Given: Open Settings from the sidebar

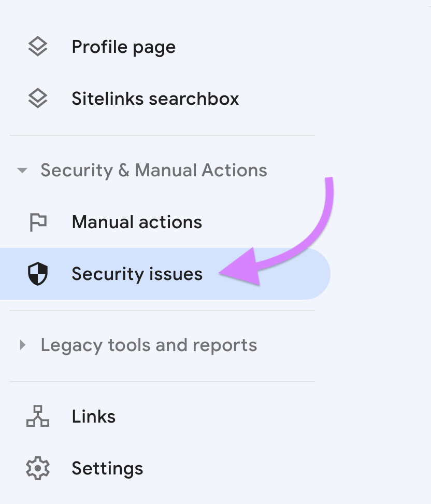Looking at the screenshot, I should [x=107, y=468].
